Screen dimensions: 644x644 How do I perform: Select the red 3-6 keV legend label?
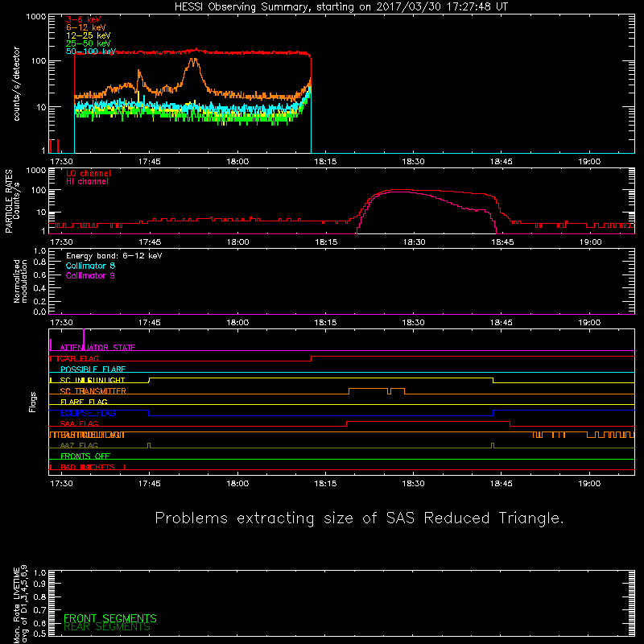pos(83,19)
